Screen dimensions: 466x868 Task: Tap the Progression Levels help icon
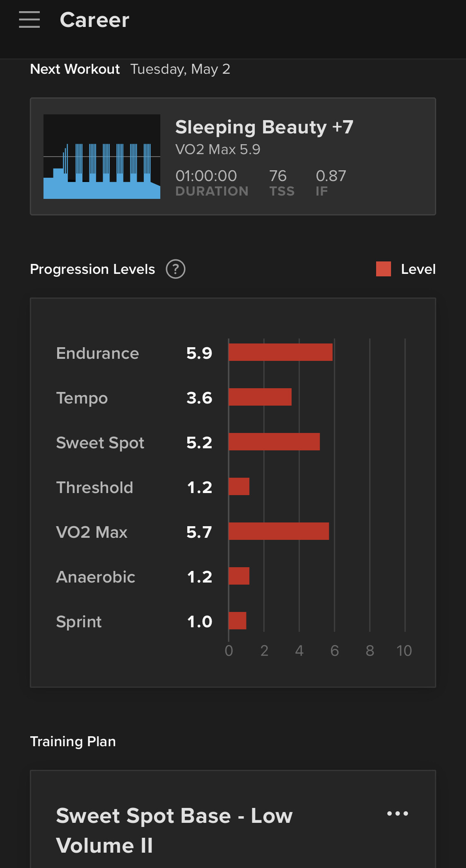coord(175,269)
